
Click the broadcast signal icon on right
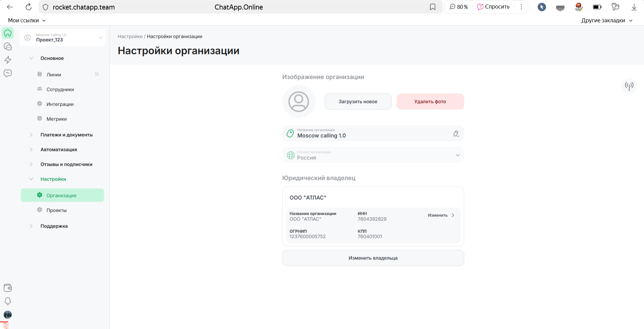[629, 86]
